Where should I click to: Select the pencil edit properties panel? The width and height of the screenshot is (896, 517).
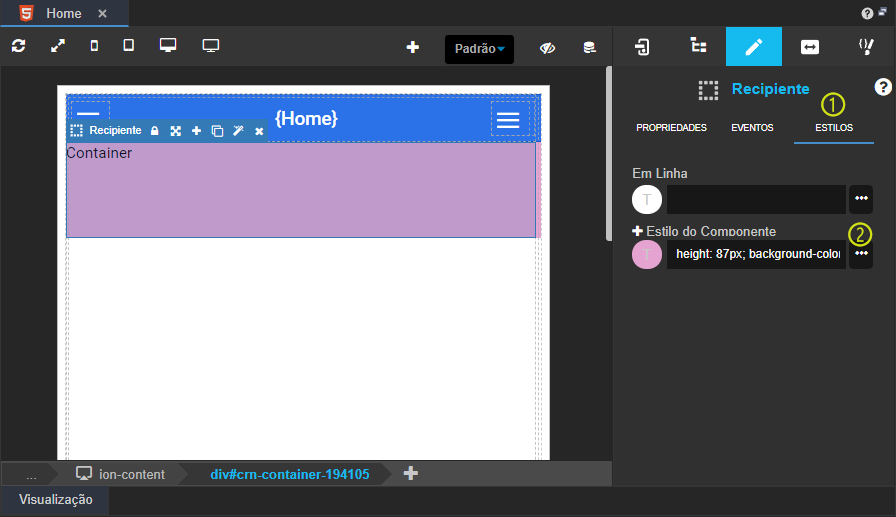(x=754, y=46)
